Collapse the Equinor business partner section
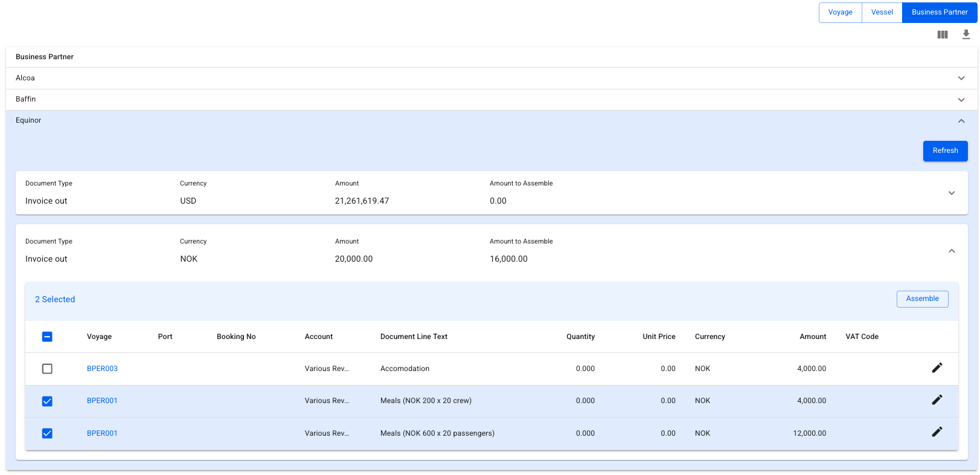The width and height of the screenshot is (980, 475). tap(961, 121)
